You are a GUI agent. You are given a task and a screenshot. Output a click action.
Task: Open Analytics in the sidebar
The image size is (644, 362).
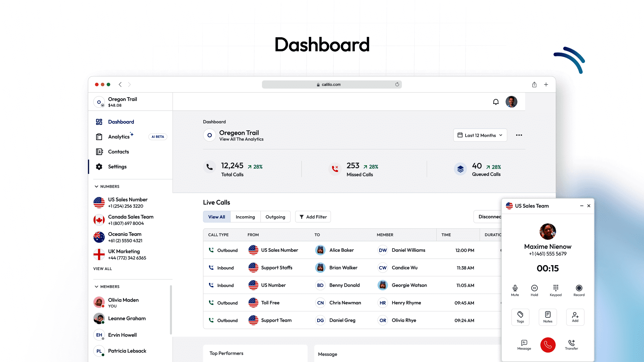click(x=119, y=137)
